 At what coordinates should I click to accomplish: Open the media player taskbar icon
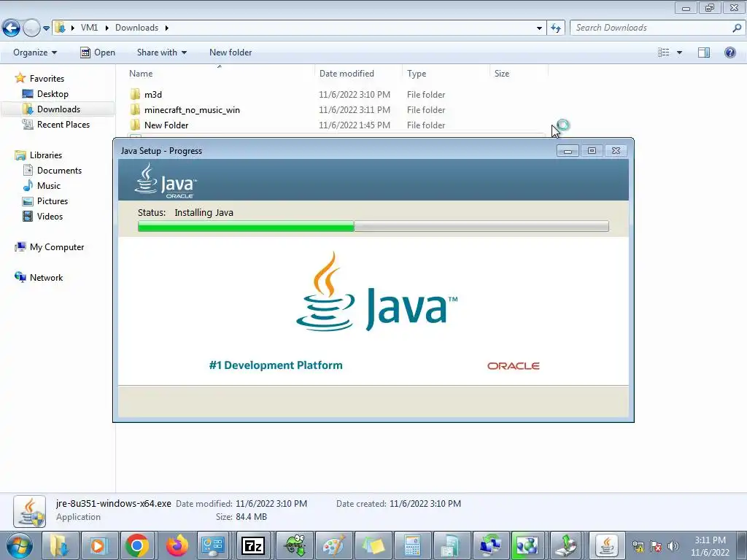[x=99, y=545]
